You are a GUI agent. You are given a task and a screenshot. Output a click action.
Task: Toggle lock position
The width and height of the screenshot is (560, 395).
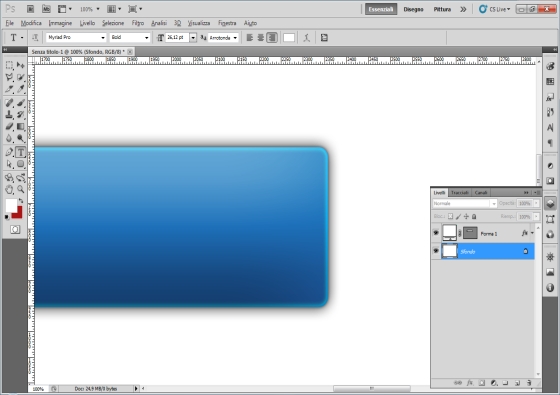466,216
